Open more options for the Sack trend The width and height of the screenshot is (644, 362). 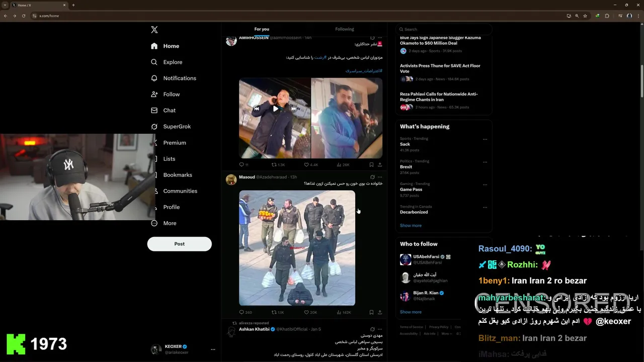coord(485,139)
